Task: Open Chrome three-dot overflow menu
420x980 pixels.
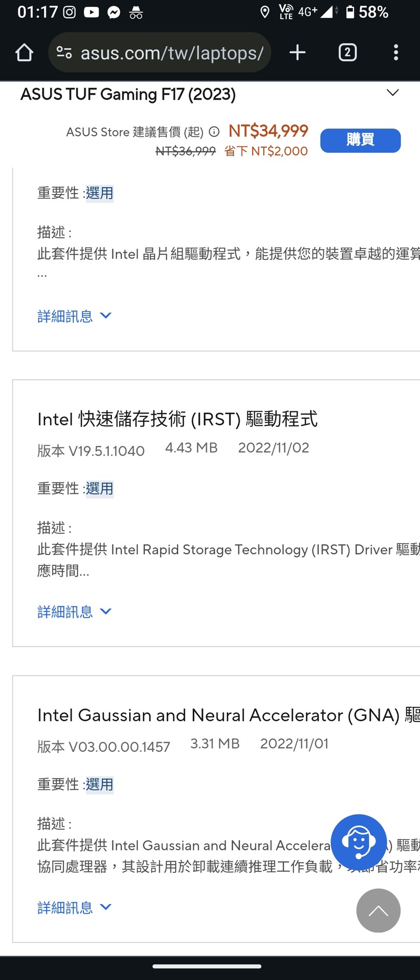Action: (396, 52)
